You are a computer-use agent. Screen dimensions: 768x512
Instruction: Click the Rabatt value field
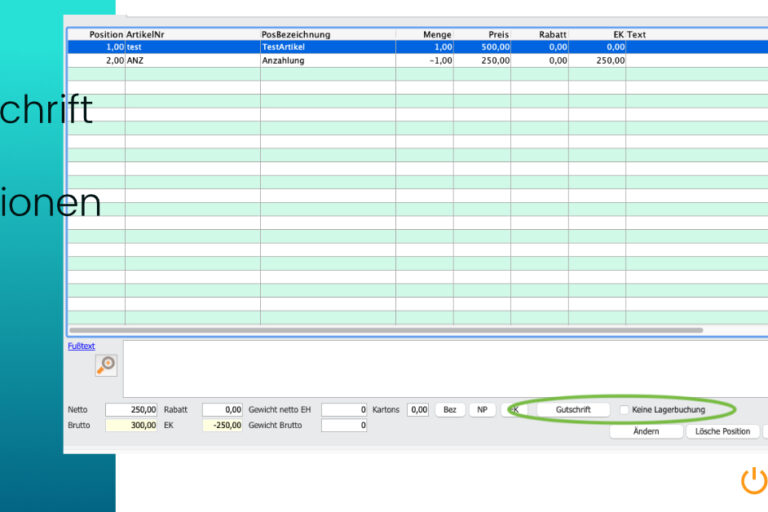pyautogui.click(x=222, y=410)
